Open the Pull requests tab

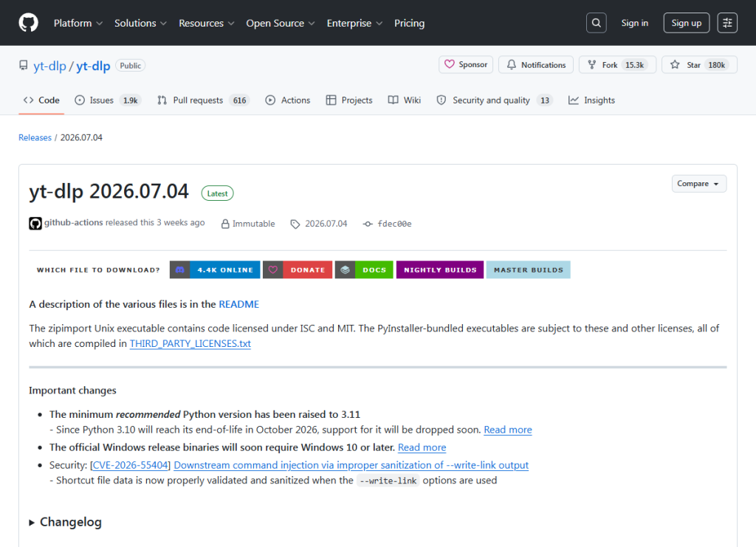pyautogui.click(x=203, y=100)
